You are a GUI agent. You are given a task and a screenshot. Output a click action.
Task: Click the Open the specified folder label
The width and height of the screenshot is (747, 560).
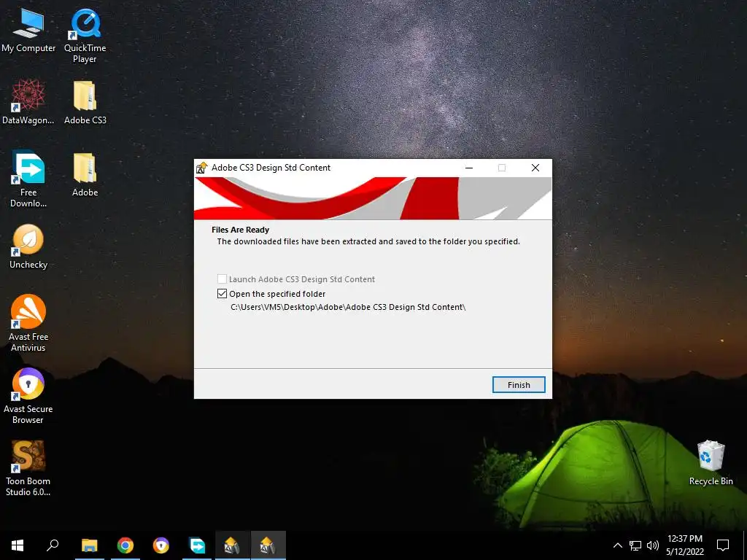tap(277, 294)
